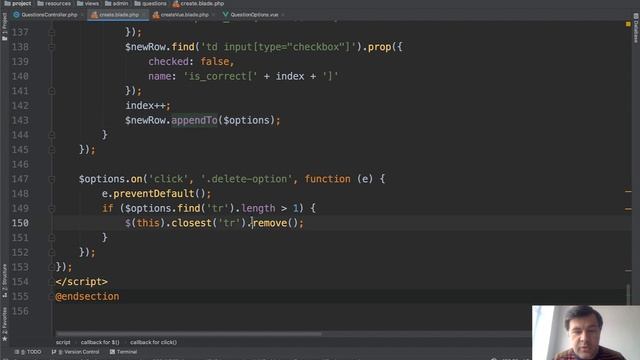Click 'index++' on line 142
This screenshot has width=640, height=360.
[x=145, y=106]
